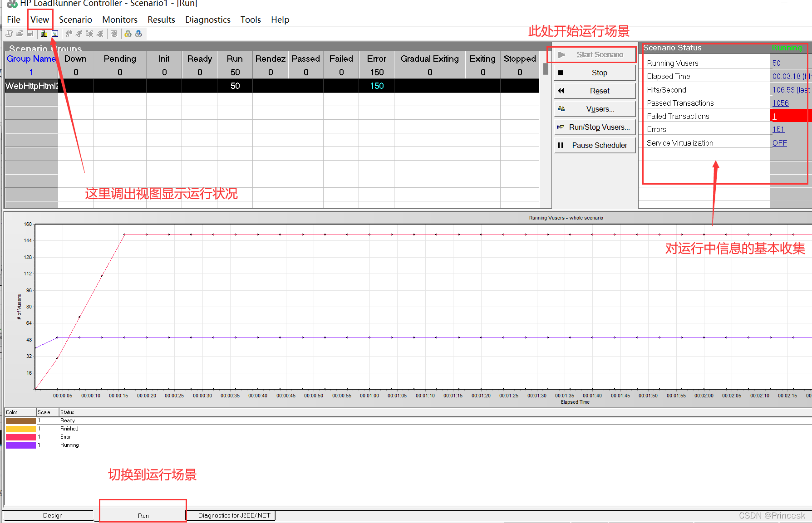Click the Start Scenario button
Screen dimensions: 812x523
click(x=595, y=54)
